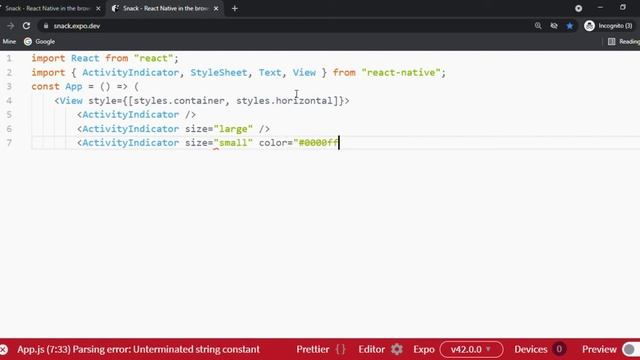
Task: Open the browser zoom magnifier icon
Action: [538, 26]
